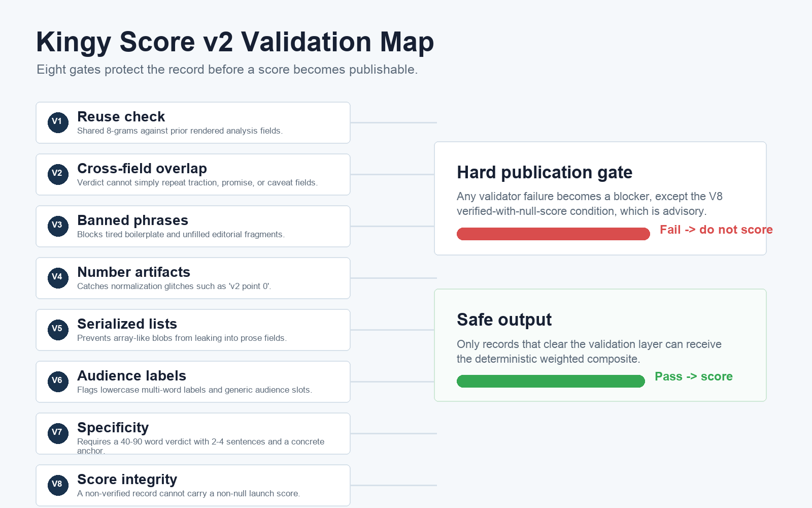Click the red fail progress bar
The image size is (812, 508).
(553, 234)
